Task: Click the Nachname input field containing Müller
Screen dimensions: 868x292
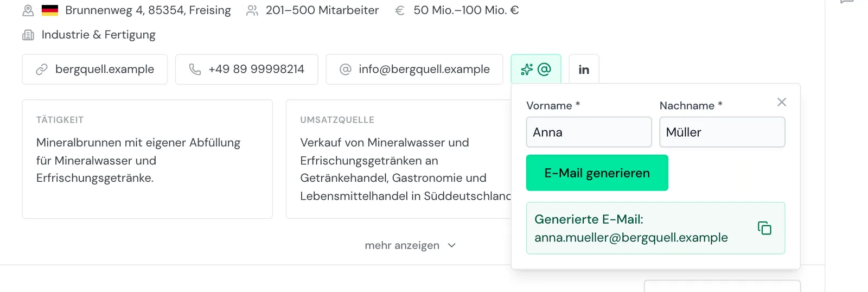Action: point(722,132)
